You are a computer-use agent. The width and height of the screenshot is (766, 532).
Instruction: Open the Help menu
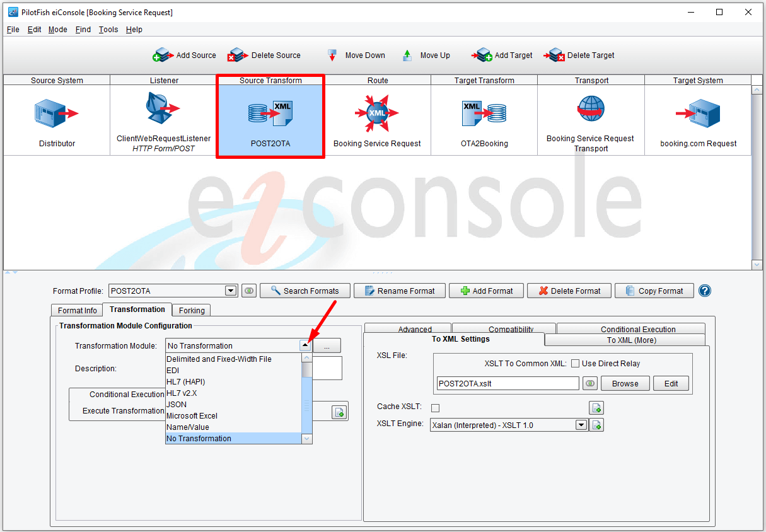click(x=134, y=30)
